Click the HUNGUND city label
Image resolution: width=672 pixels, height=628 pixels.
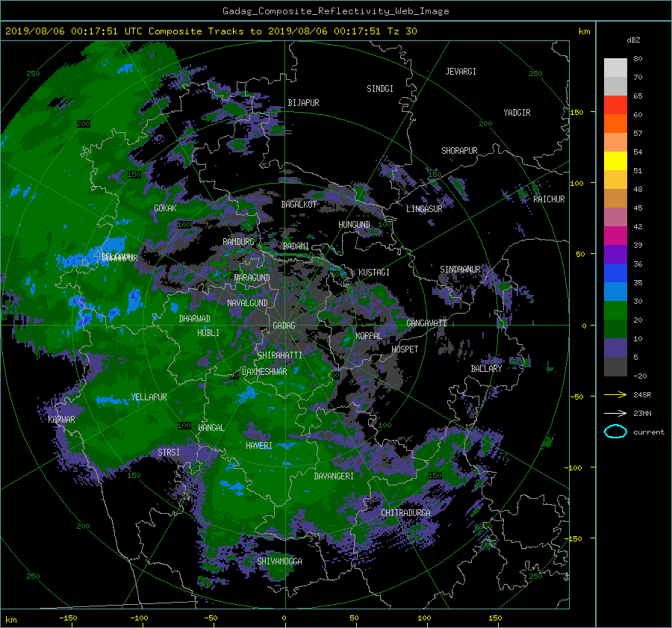pos(354,225)
